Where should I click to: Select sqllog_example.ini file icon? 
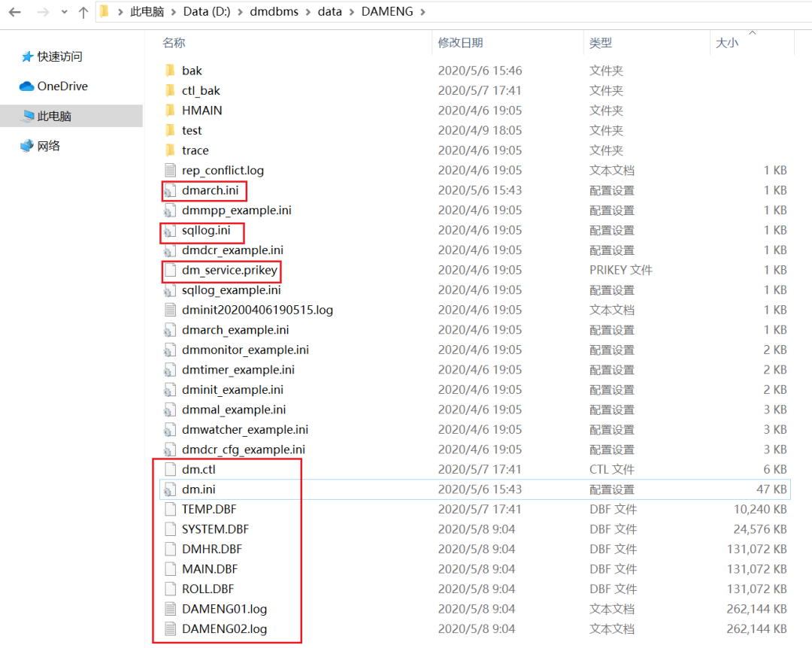170,290
